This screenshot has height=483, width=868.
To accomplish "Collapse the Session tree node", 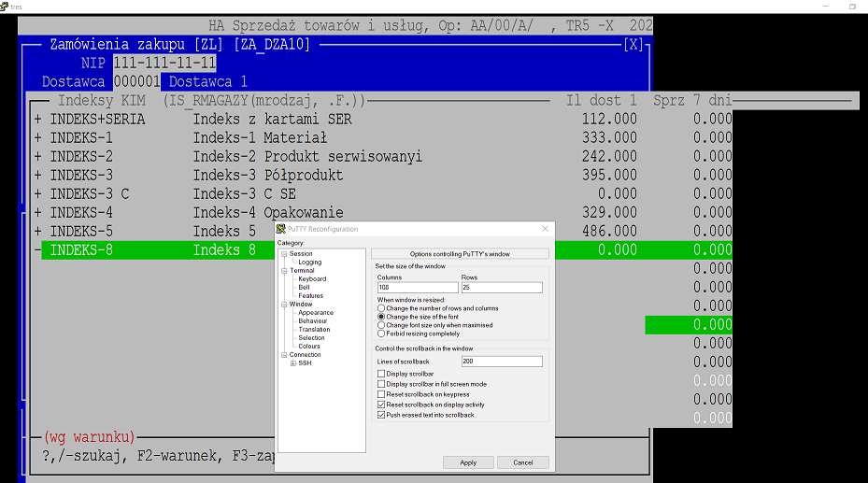I will click(x=285, y=254).
